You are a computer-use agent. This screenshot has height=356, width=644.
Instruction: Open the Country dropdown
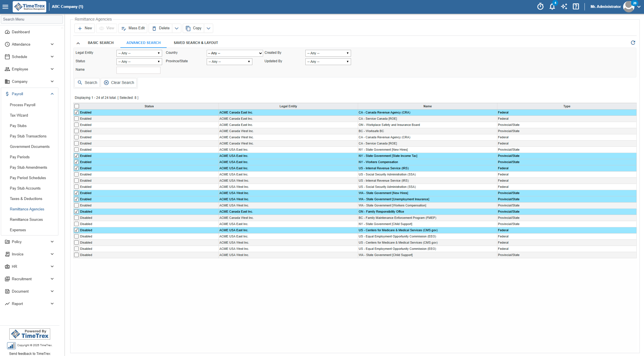pyautogui.click(x=234, y=53)
